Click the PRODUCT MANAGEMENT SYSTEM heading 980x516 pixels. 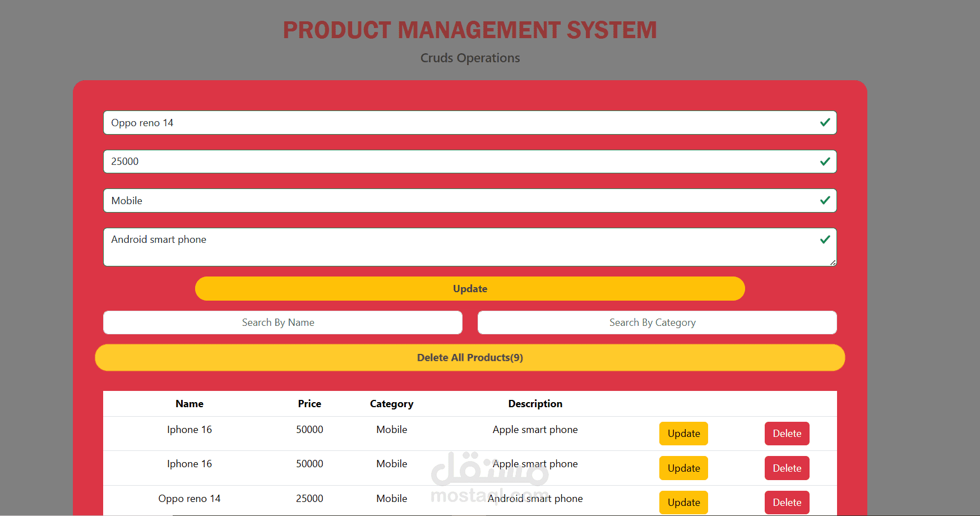(x=470, y=30)
